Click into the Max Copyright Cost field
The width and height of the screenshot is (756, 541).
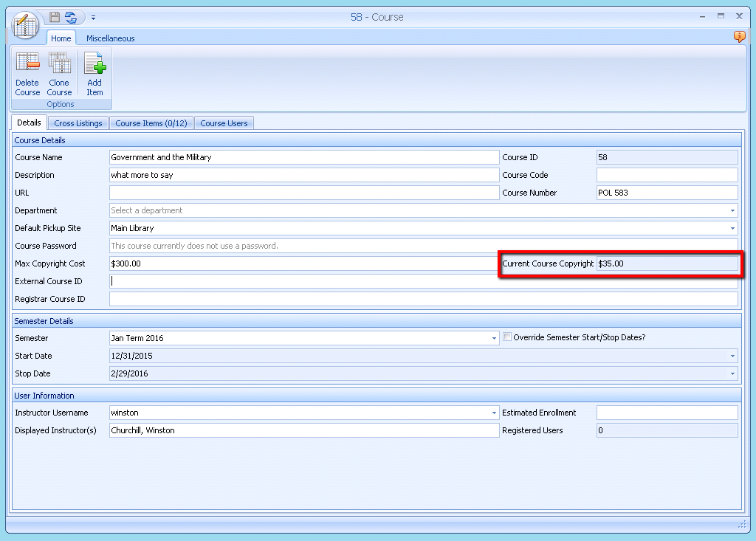[x=303, y=263]
